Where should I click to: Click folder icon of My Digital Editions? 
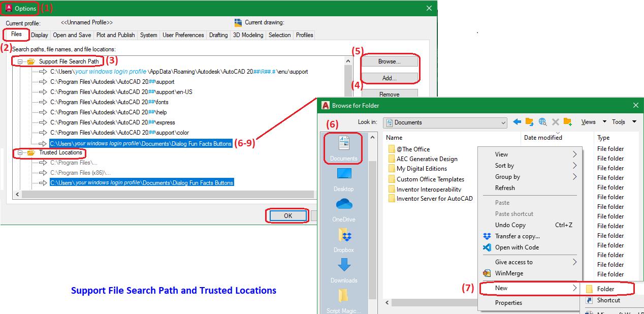pos(392,168)
